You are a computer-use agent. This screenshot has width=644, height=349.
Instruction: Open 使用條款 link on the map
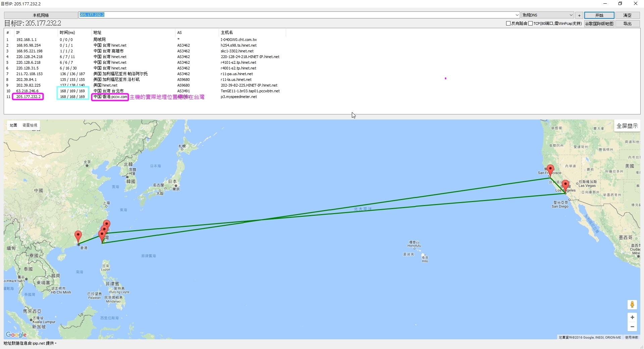coord(632,337)
